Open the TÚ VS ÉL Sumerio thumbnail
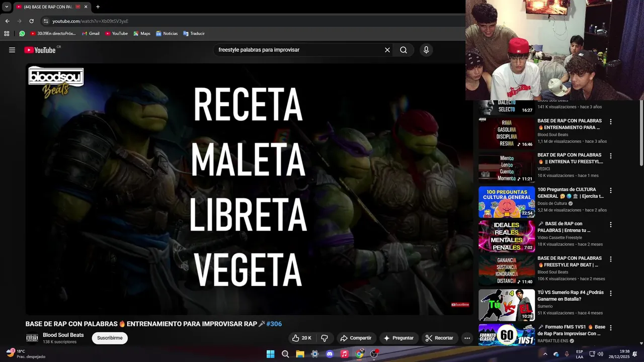The image size is (644, 362). point(506,305)
